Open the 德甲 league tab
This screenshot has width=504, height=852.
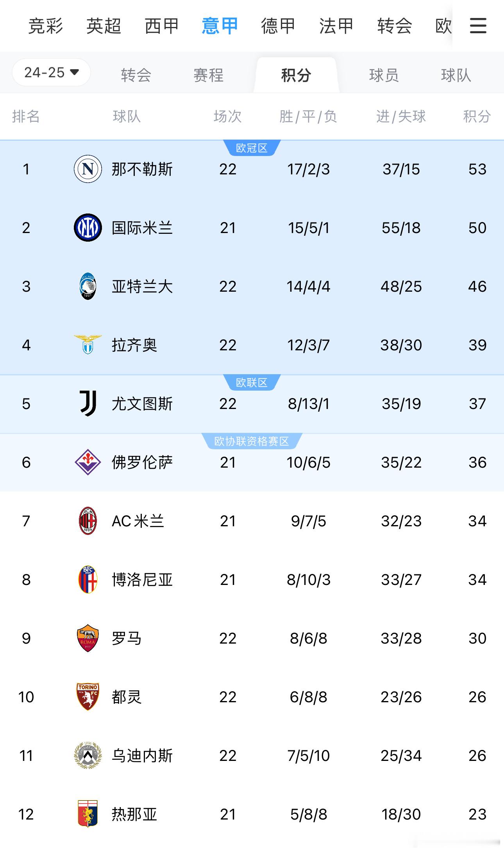pos(278,26)
